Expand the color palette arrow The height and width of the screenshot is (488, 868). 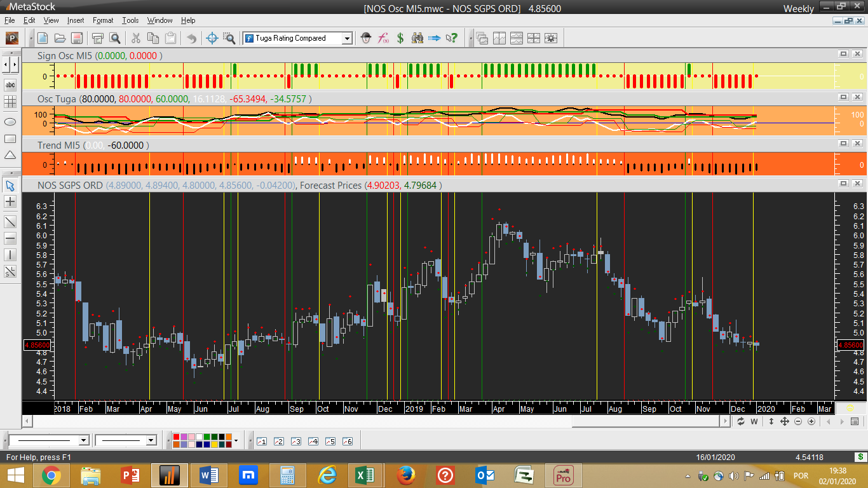236,440
